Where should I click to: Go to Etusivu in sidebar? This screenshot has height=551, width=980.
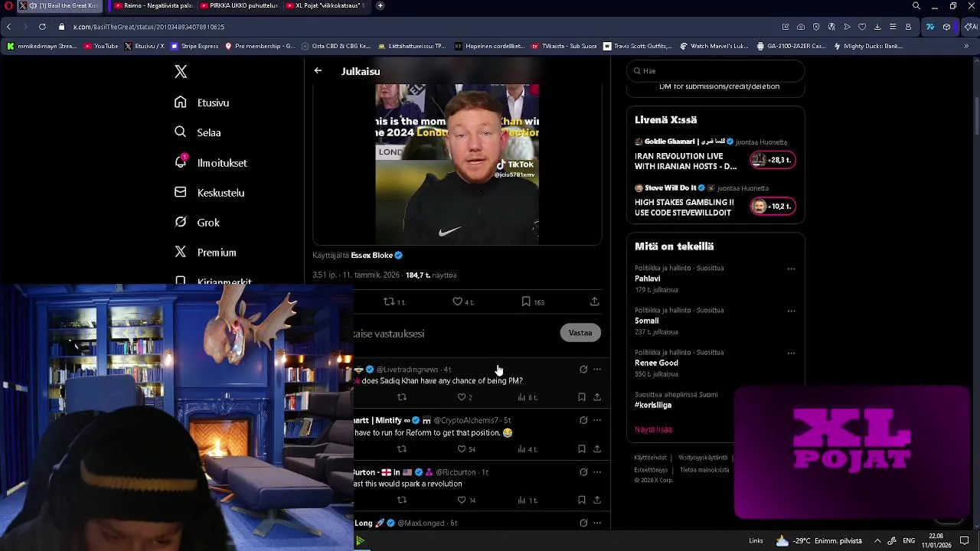click(202, 103)
